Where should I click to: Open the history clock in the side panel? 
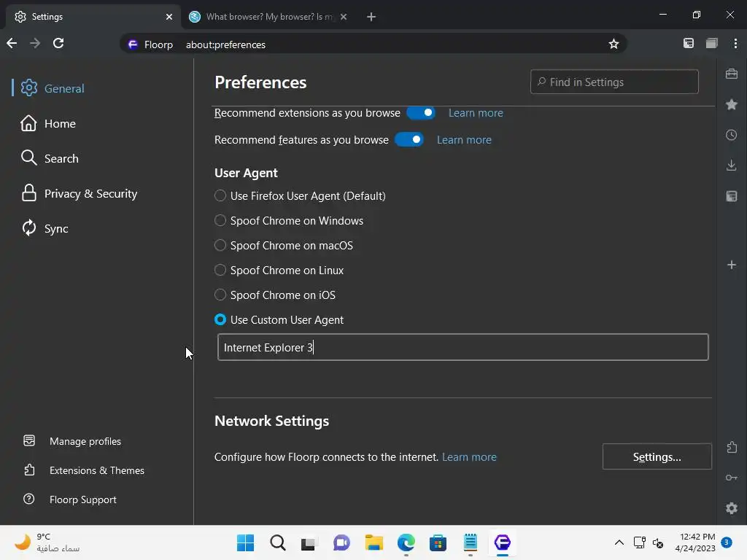732,135
